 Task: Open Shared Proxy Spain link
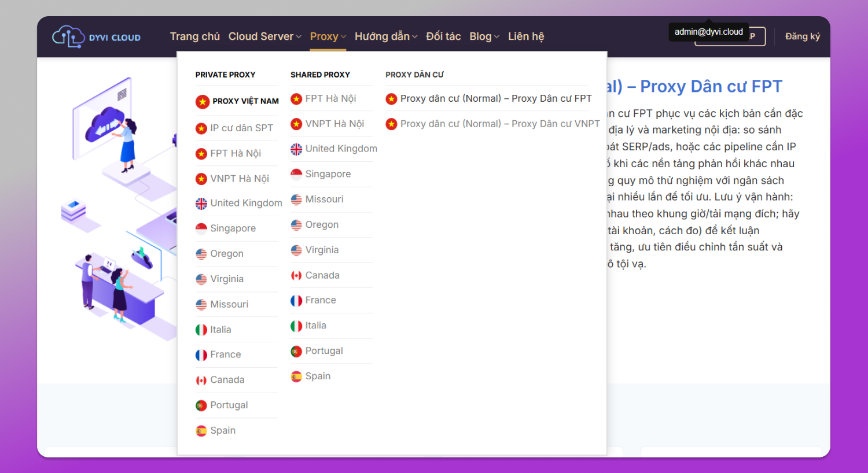coord(318,376)
